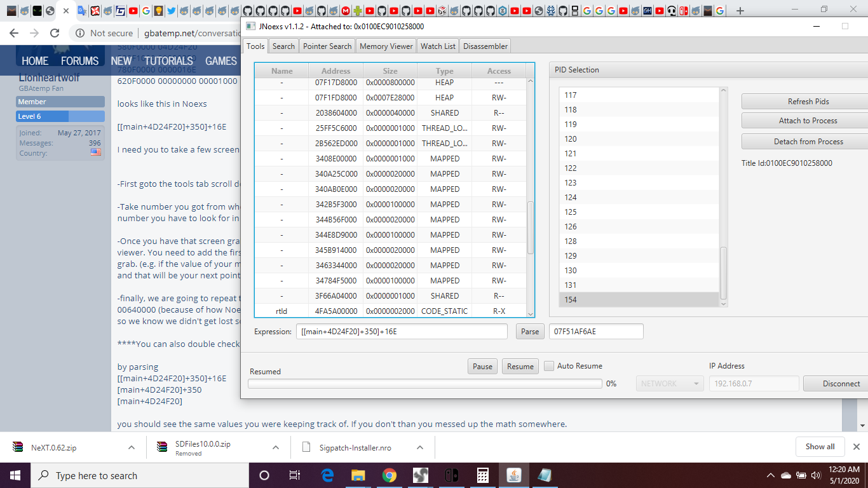Open the Disassembler tab
The image size is (868, 488).
485,46
